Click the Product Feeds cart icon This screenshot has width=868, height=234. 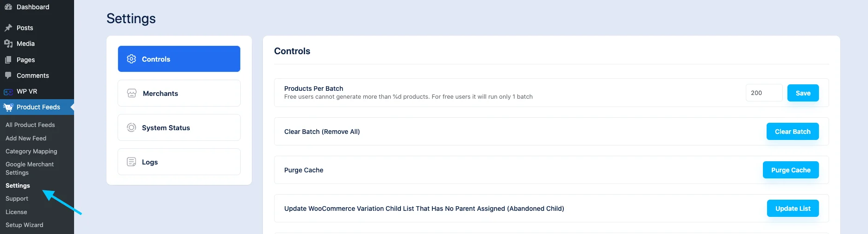[8, 107]
